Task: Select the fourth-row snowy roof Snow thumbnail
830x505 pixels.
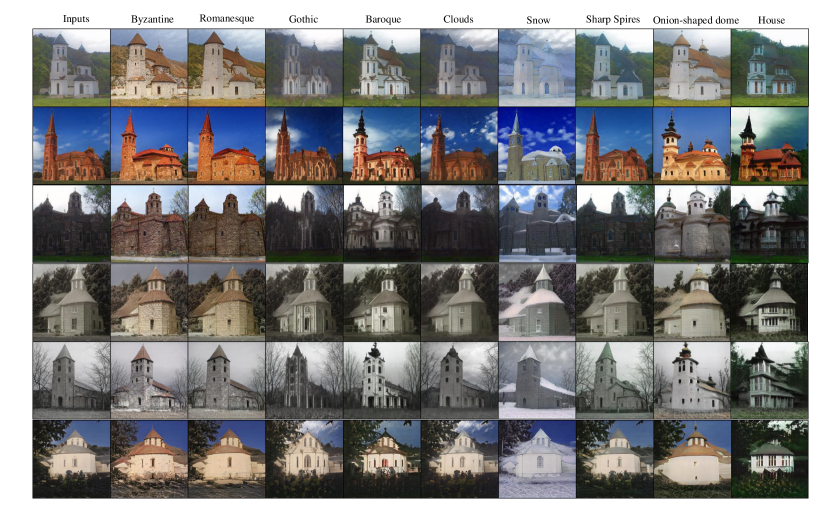Action: click(536, 300)
